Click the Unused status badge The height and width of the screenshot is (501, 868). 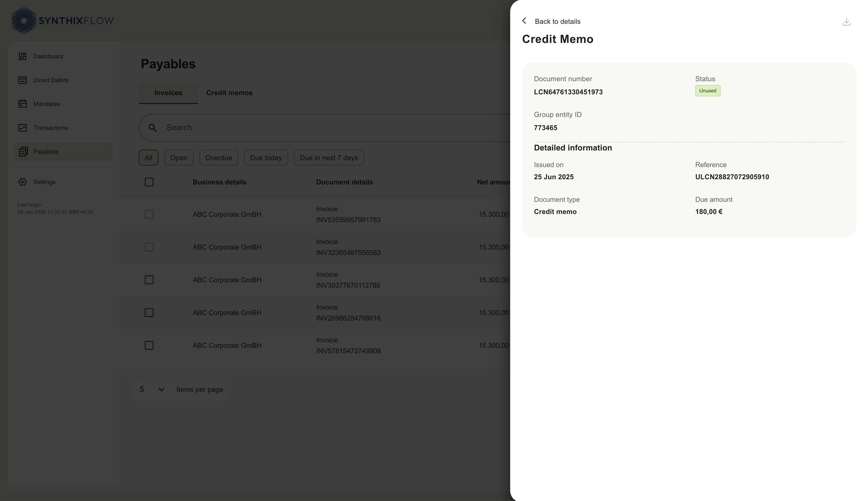click(708, 91)
